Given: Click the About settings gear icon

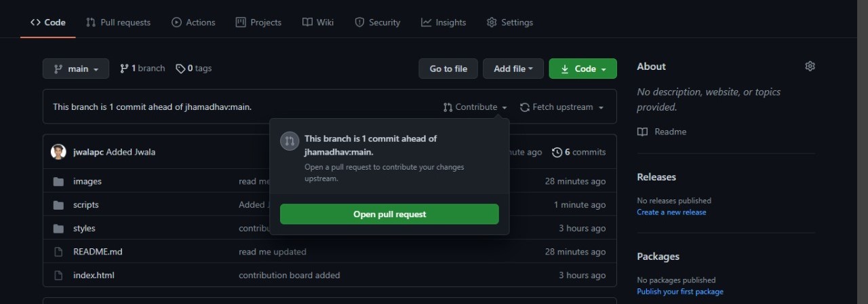Looking at the screenshot, I should click(x=810, y=66).
